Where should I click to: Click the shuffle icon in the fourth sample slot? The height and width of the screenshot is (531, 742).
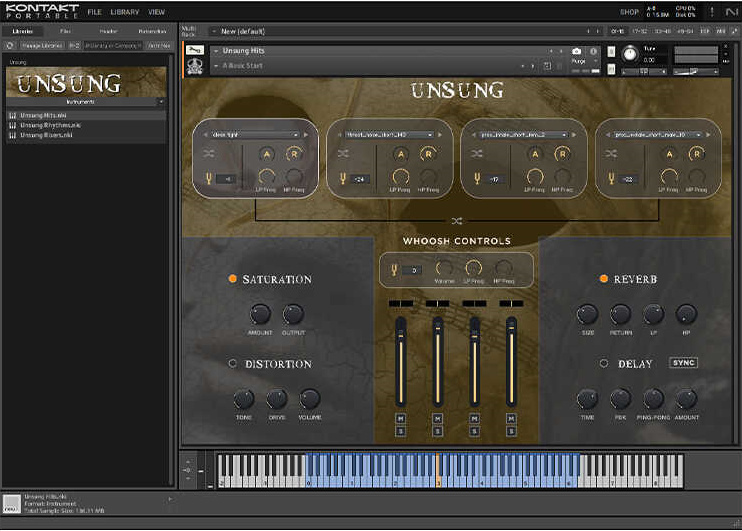611,153
